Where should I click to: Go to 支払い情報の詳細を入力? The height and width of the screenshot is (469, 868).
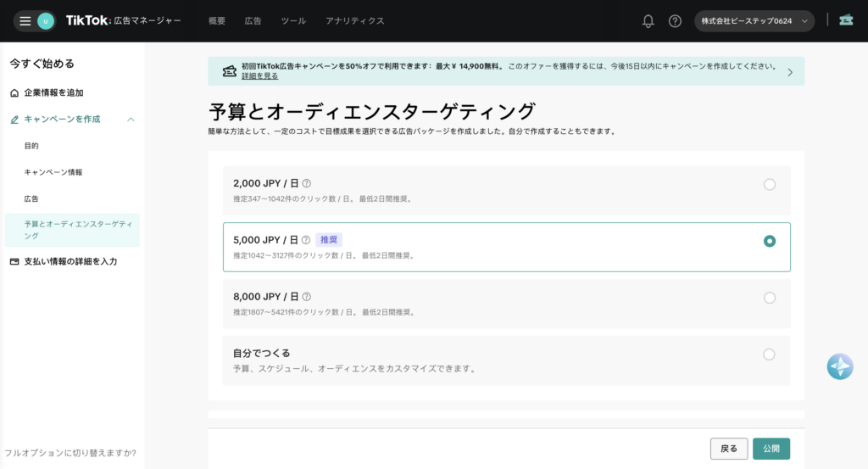coord(70,261)
